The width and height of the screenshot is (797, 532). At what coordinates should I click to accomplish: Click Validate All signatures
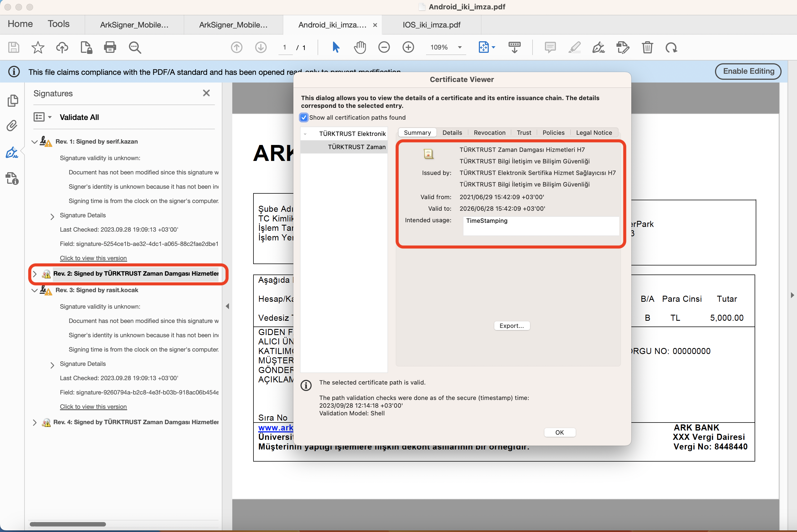point(80,117)
